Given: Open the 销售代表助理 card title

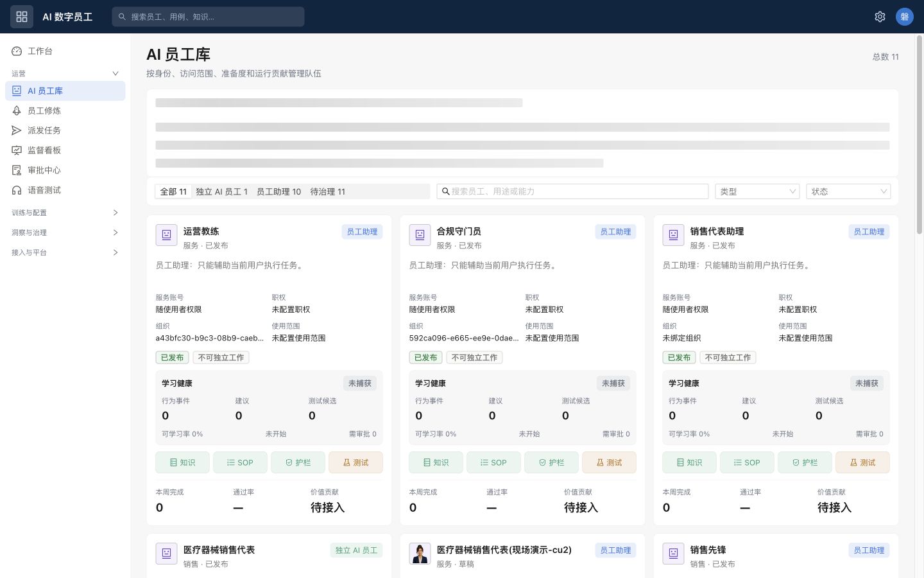Looking at the screenshot, I should point(717,231).
